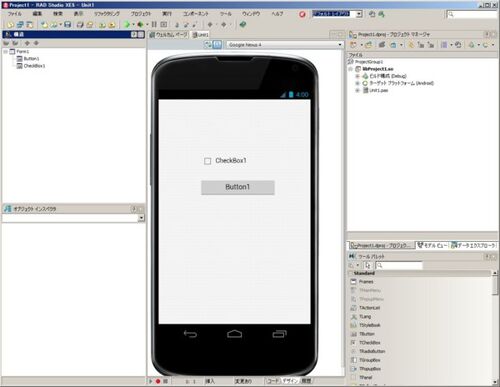Open the Object Inspector component dropdown
The height and width of the screenshot is (387, 500).
click(141, 218)
